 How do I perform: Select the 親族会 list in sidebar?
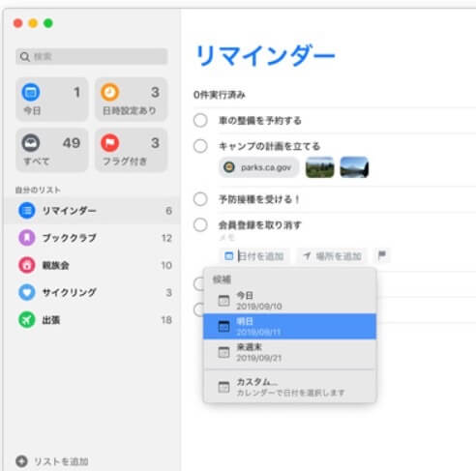tap(93, 265)
